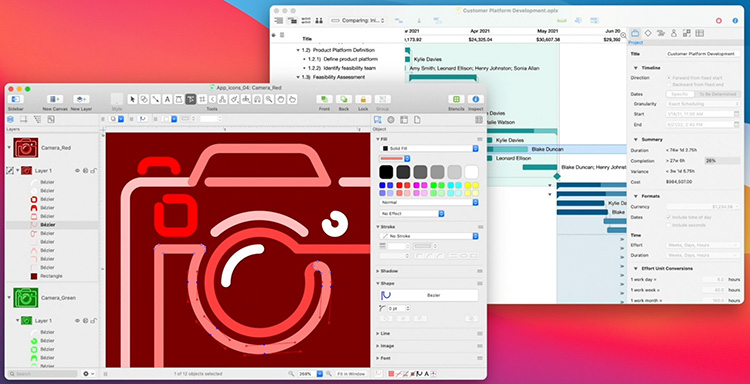Click the Fit in Window button

point(350,373)
